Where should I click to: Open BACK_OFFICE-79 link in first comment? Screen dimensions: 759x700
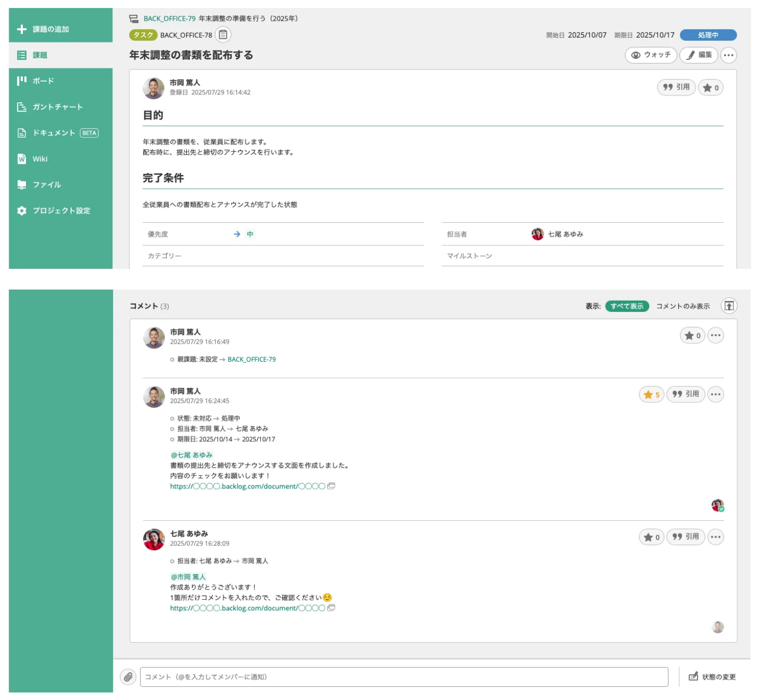tap(251, 360)
